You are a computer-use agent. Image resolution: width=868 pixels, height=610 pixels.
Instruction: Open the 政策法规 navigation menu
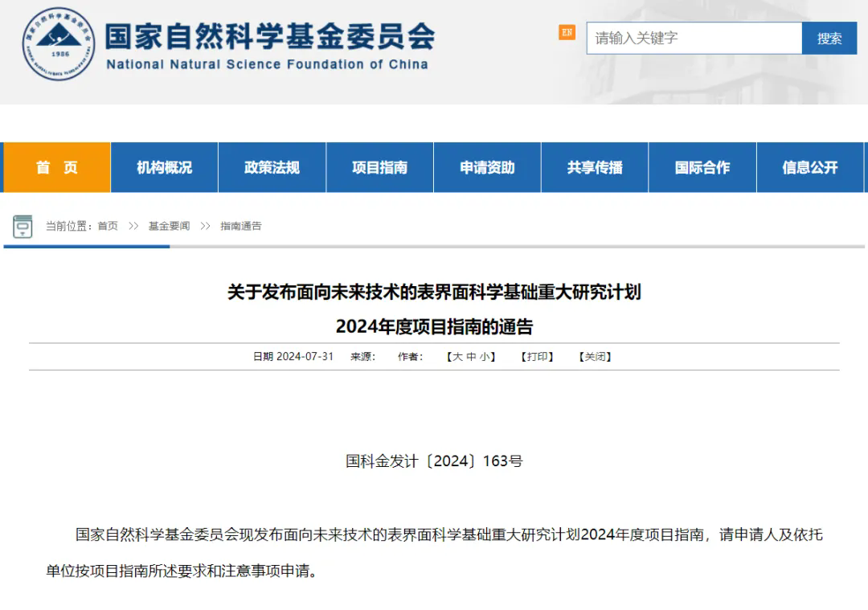(272, 167)
